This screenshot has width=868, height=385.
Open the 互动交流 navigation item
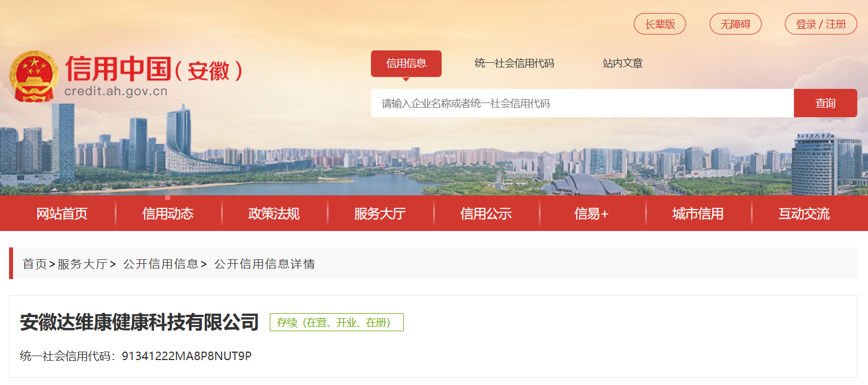804,213
